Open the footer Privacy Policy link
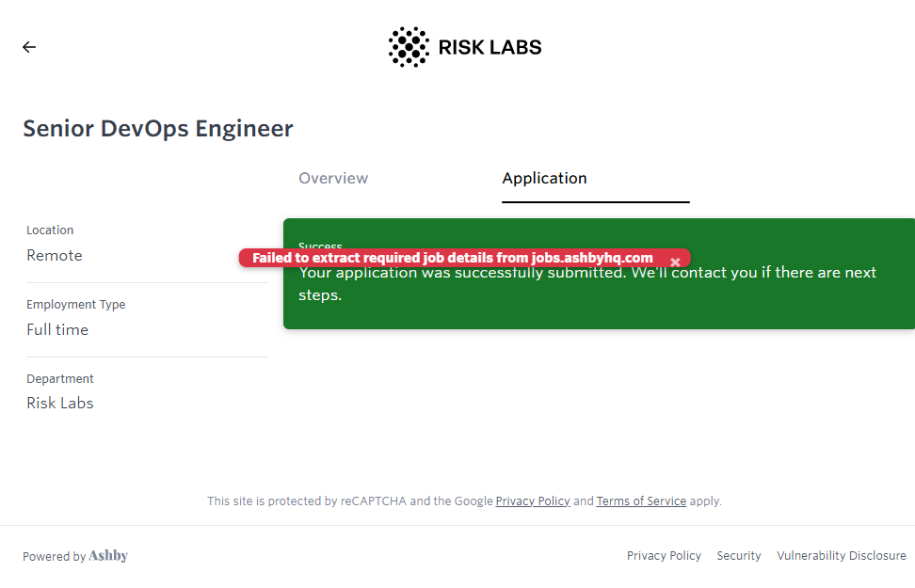 (x=664, y=556)
